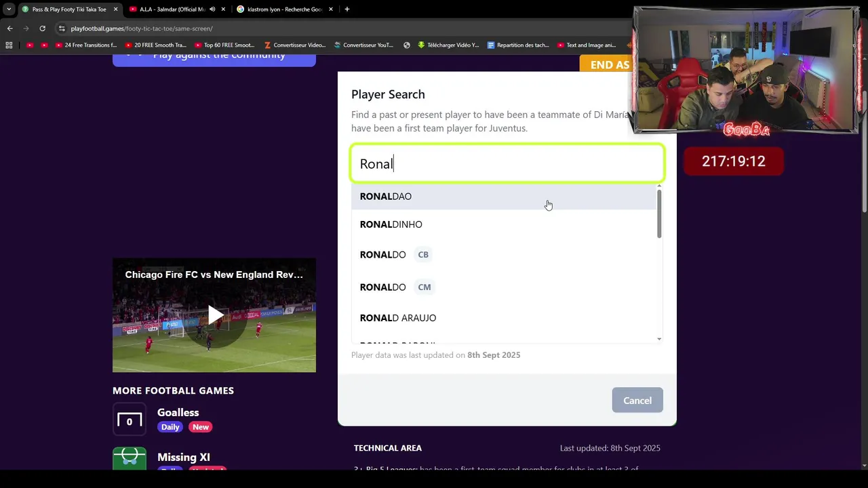Click the TECHNICAL AREA heading

pos(388,448)
